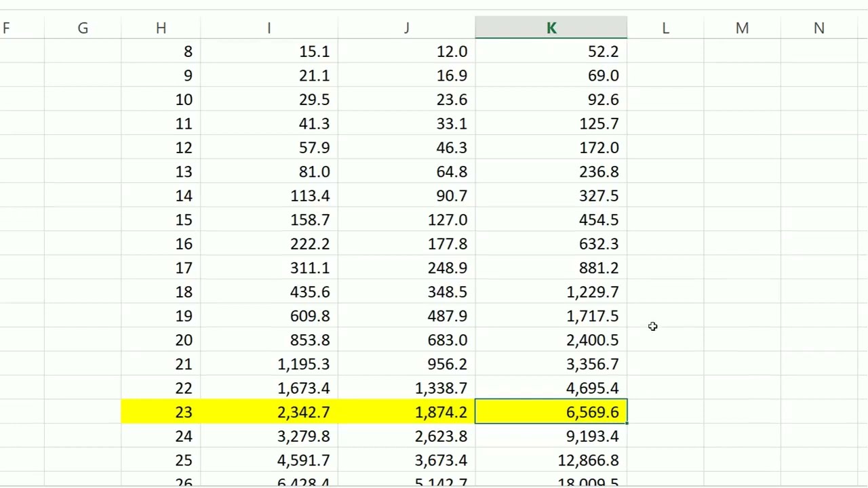This screenshot has height=488, width=868.
Task: Click cell showing 113.4
Action: coord(269,196)
